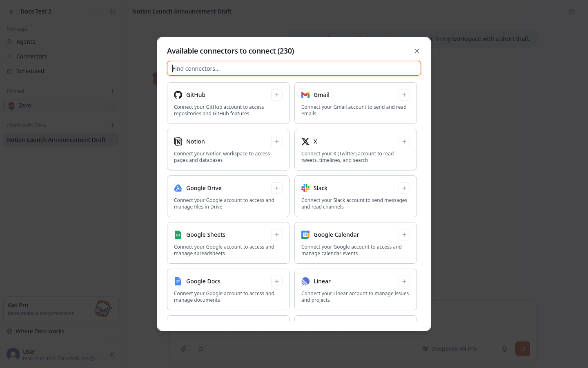Image resolution: width=588 pixels, height=368 pixels.
Task: Open the DeepSeek V4 Pro model dropdown
Action: click(x=453, y=349)
